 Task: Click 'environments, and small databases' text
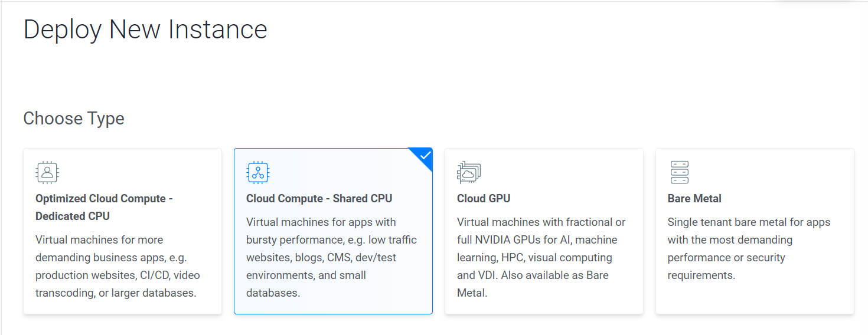(306, 284)
